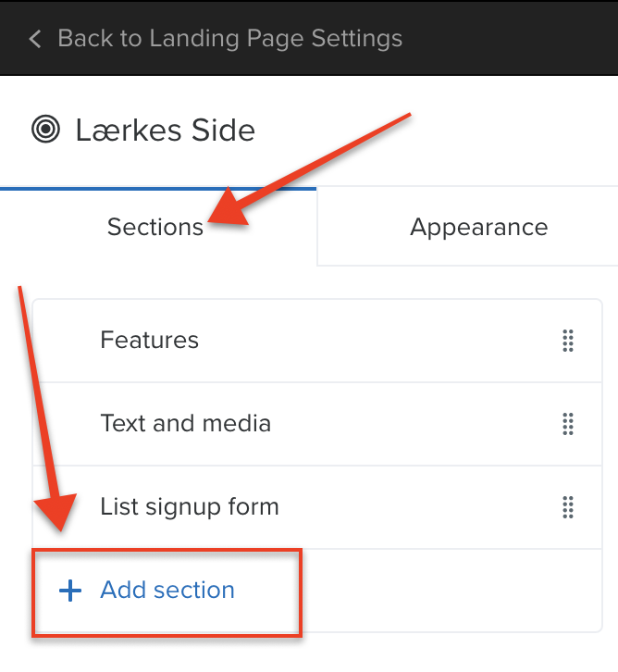The image size is (618, 672).
Task: Click the back chevron arrow icon
Action: point(35,39)
